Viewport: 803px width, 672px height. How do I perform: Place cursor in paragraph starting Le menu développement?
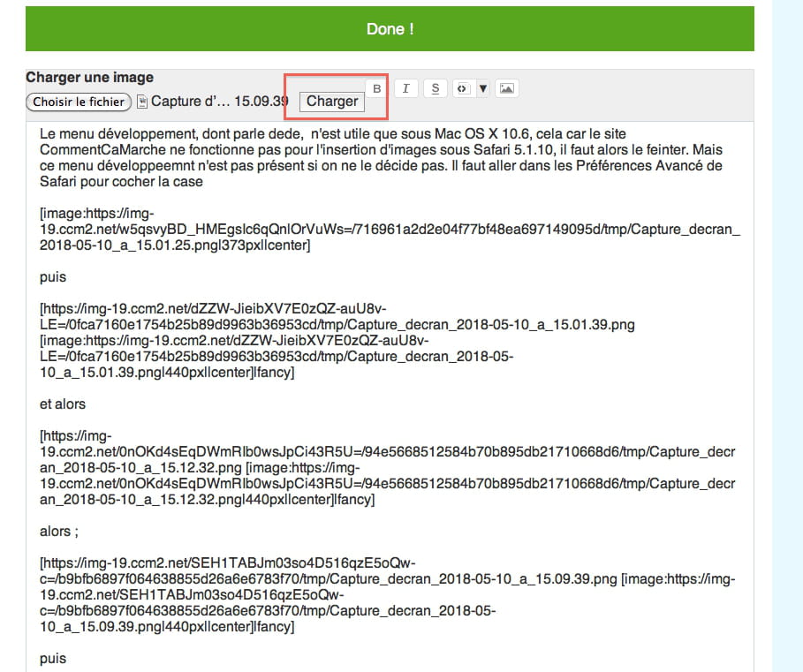(381, 158)
